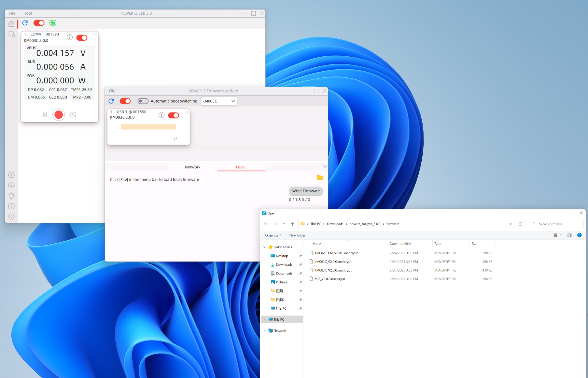Open the tips lightbulb icon in sidebar

(x=11, y=196)
